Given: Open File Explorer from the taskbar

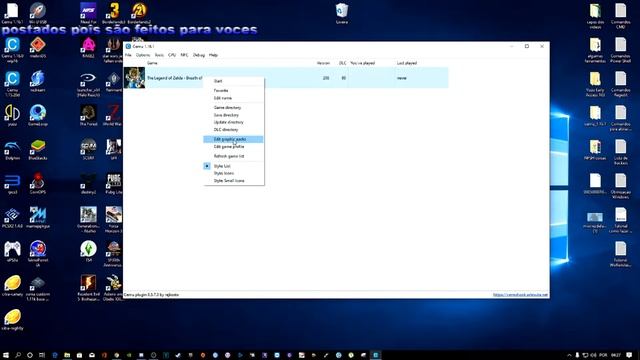Looking at the screenshot, I should tap(67, 355).
